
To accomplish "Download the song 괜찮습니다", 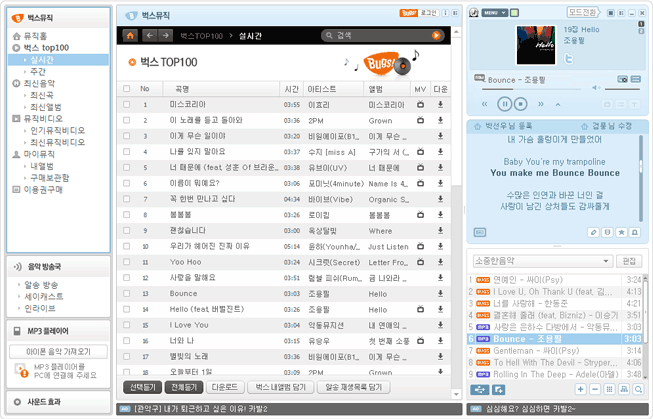I will point(440,231).
